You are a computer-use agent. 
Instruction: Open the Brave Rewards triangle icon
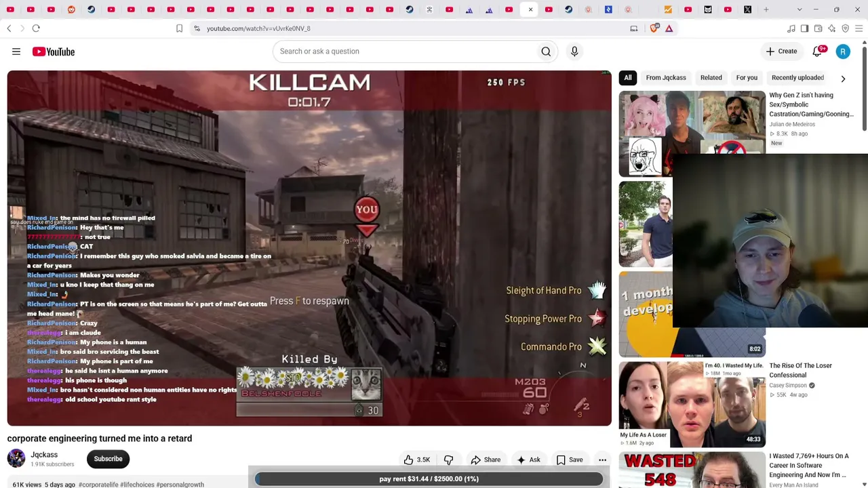pos(669,28)
